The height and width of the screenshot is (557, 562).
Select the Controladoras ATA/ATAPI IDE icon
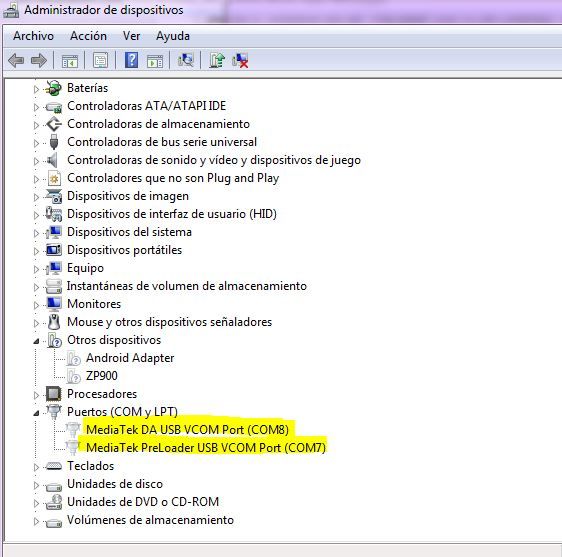tap(54, 106)
